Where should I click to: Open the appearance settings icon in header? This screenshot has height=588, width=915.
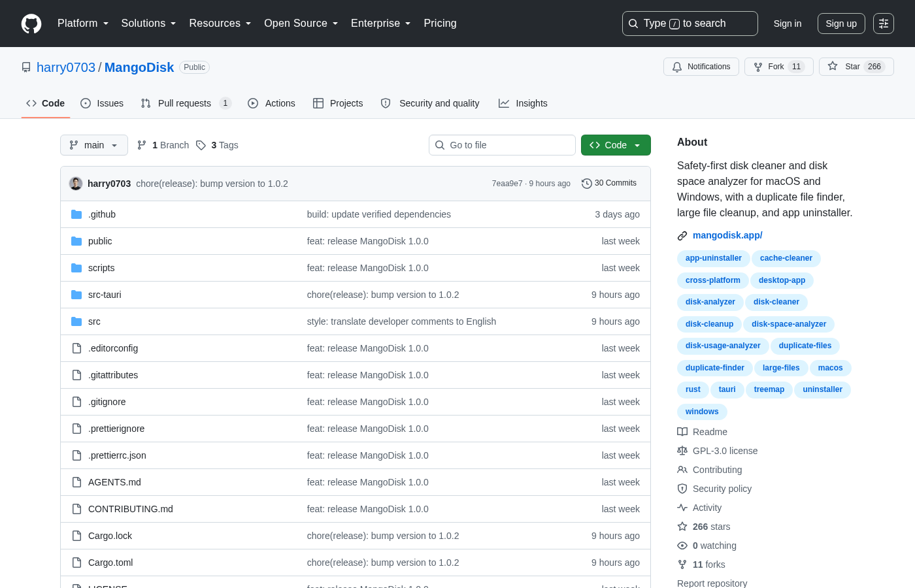pos(884,24)
